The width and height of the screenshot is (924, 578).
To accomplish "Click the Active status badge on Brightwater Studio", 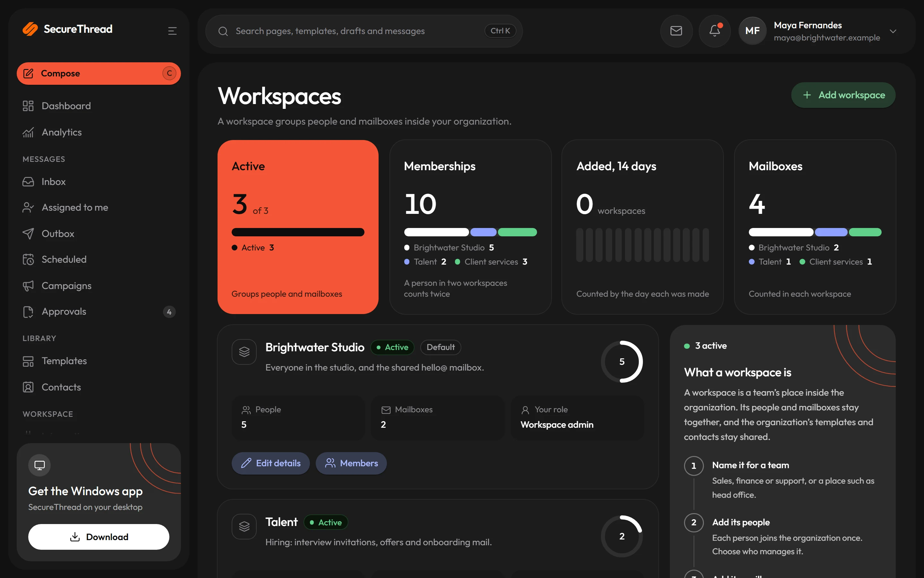I will (x=392, y=347).
